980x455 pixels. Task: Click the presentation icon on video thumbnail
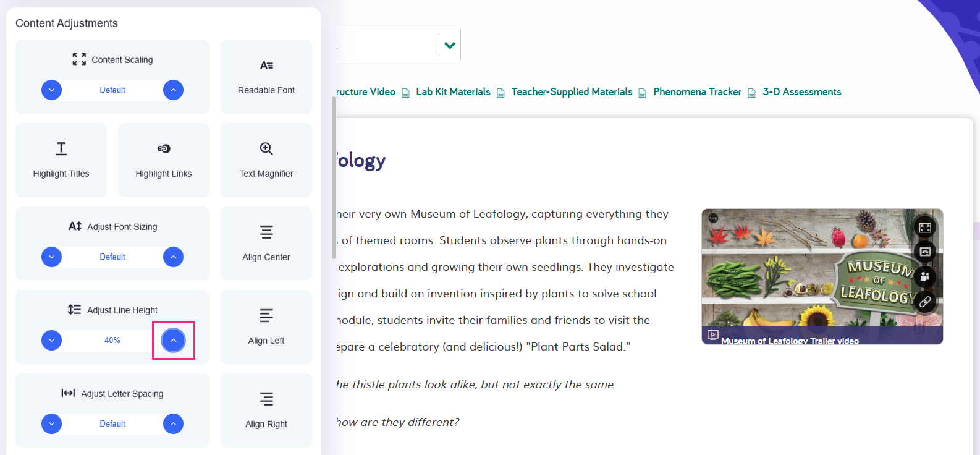[925, 252]
